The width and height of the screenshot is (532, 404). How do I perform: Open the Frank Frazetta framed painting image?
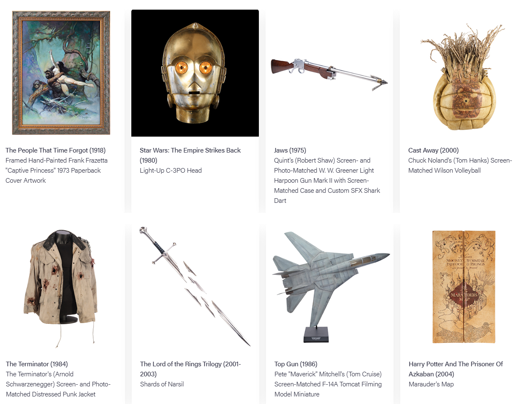[x=61, y=73]
